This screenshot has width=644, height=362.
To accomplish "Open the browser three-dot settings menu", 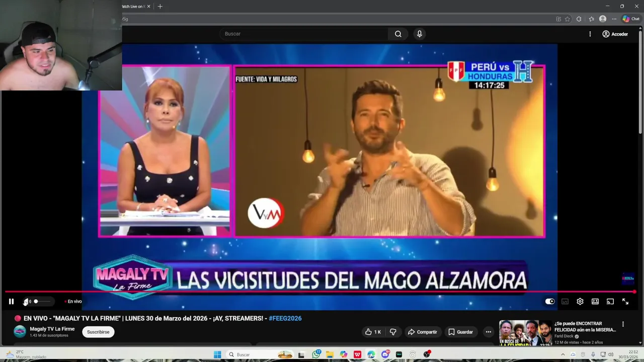I will (x=614, y=19).
